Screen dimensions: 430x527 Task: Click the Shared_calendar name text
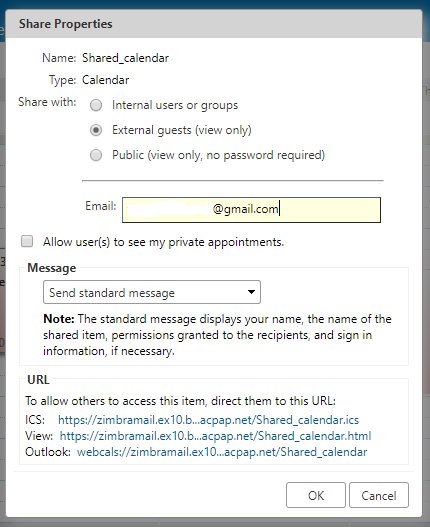[125, 58]
